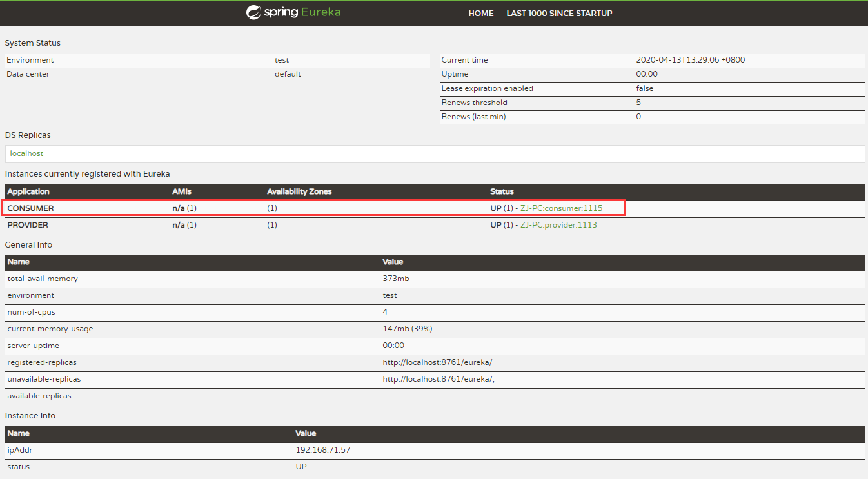Image resolution: width=868 pixels, height=479 pixels.
Task: Click the Instance Info heading
Action: (30, 416)
